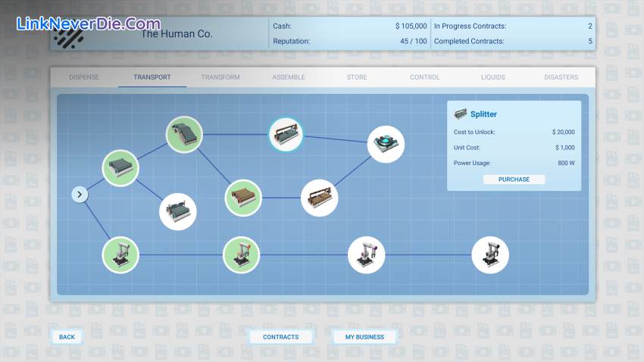Switch to the Transform tab
Image resolution: width=644 pixels, height=362 pixels.
220,77
